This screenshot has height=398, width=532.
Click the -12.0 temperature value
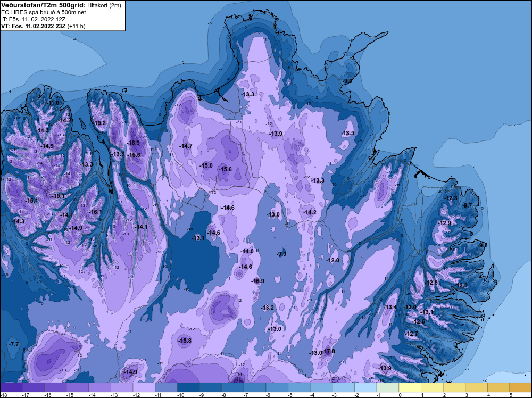[x=332, y=260]
